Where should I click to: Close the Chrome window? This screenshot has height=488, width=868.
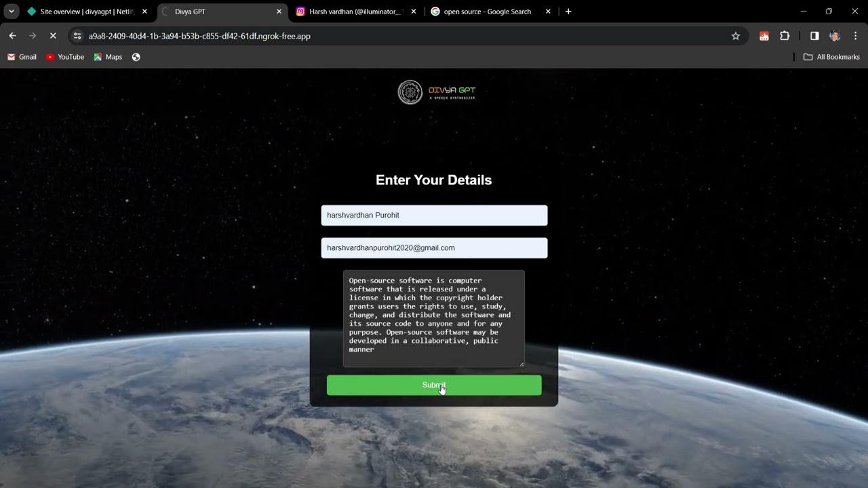click(x=854, y=12)
